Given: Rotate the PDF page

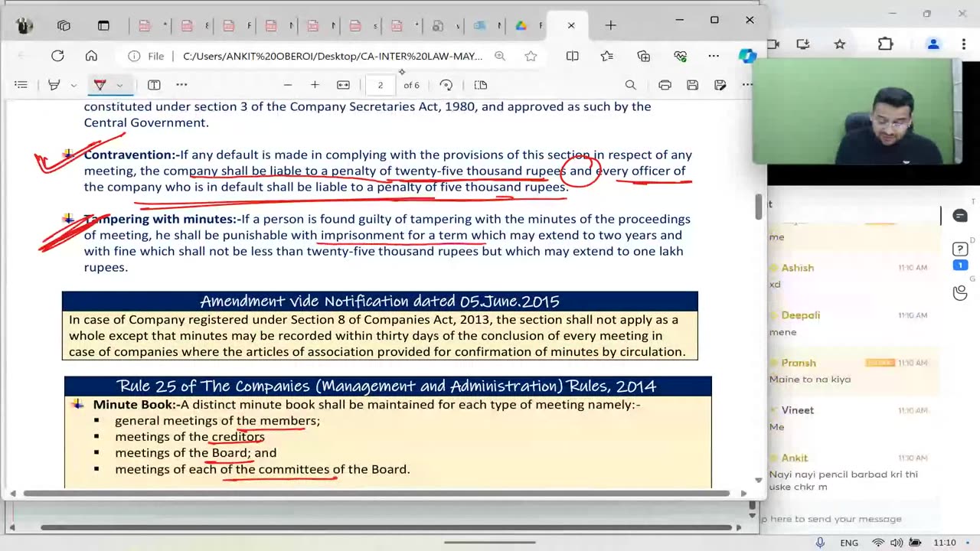Looking at the screenshot, I should 446,85.
